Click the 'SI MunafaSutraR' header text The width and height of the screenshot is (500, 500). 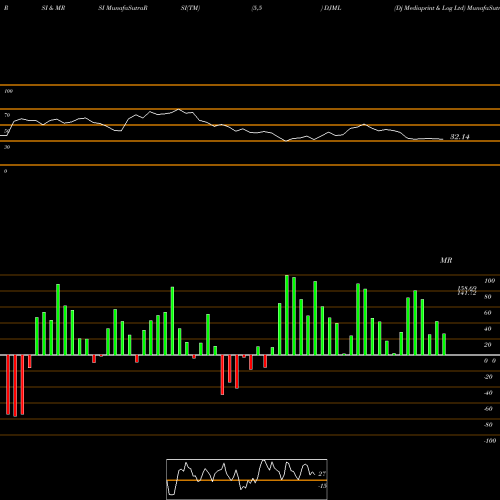point(123,8)
